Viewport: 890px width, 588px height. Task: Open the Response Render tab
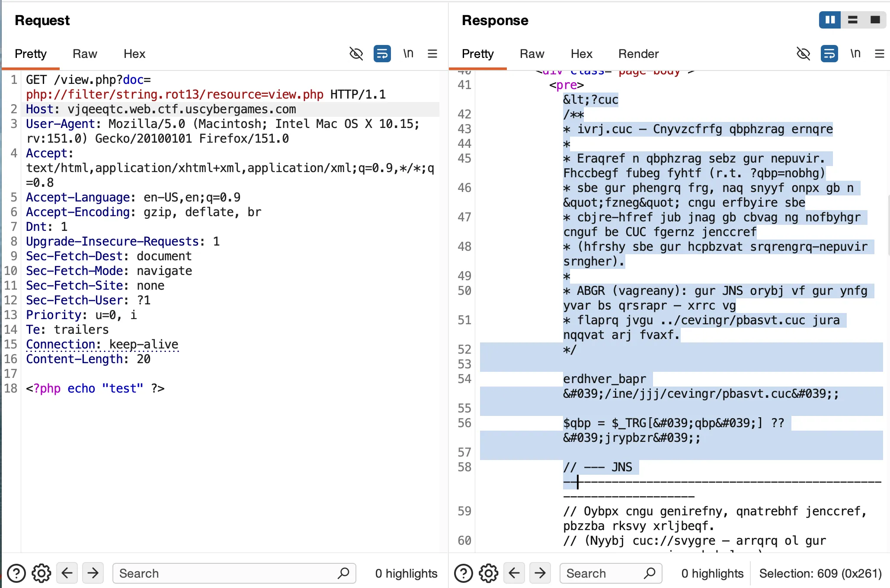tap(638, 54)
